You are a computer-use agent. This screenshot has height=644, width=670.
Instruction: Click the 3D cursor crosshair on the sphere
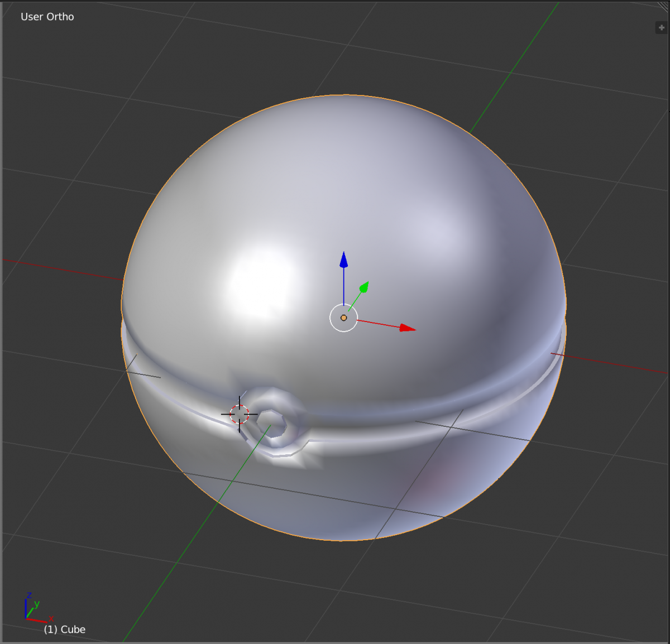(x=240, y=414)
